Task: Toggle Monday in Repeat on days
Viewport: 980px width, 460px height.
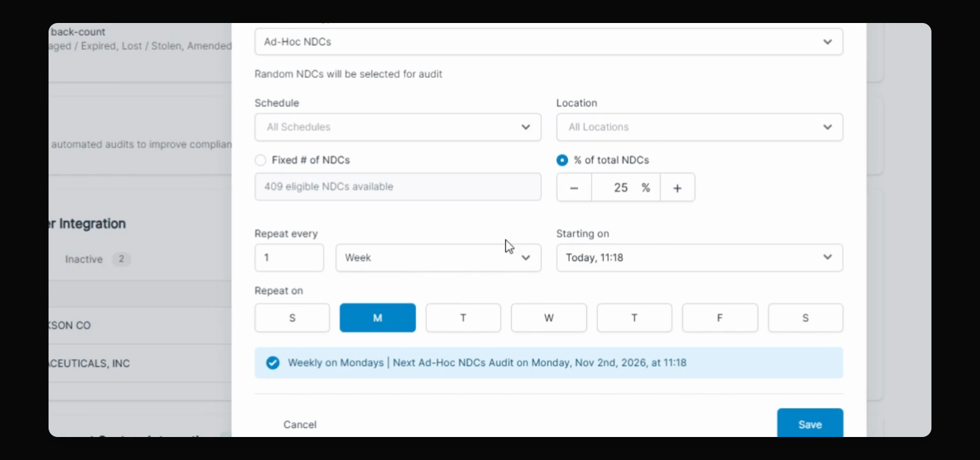Action: pos(378,318)
